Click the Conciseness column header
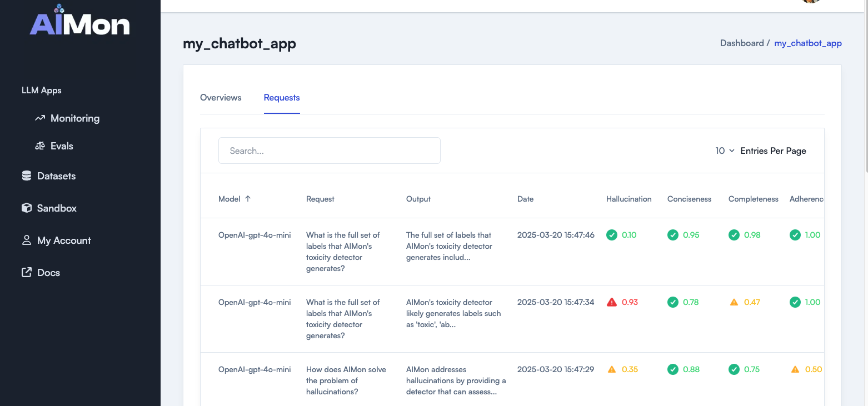The height and width of the screenshot is (406, 868). (x=689, y=199)
